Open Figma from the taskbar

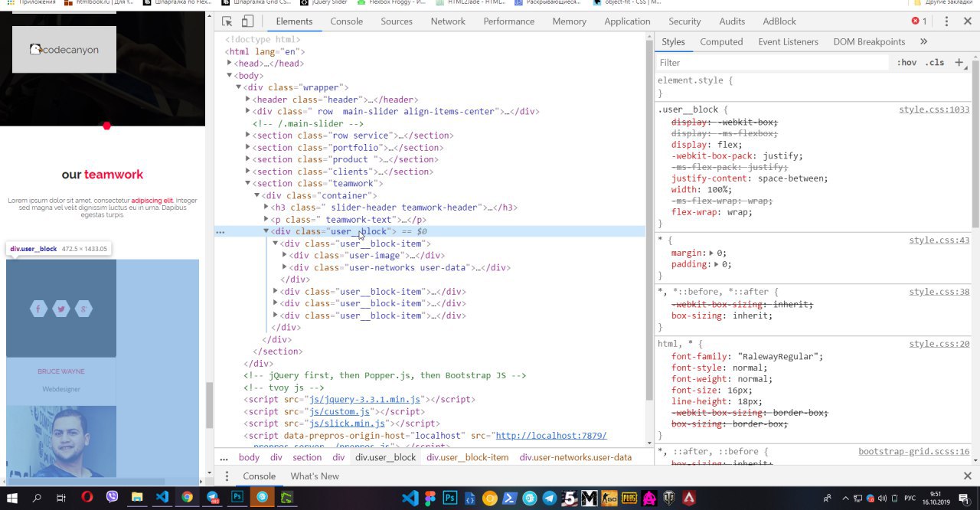click(430, 499)
